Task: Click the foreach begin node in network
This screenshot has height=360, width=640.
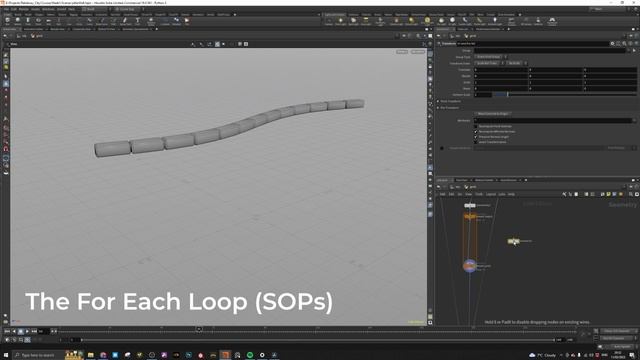Action: click(x=470, y=216)
